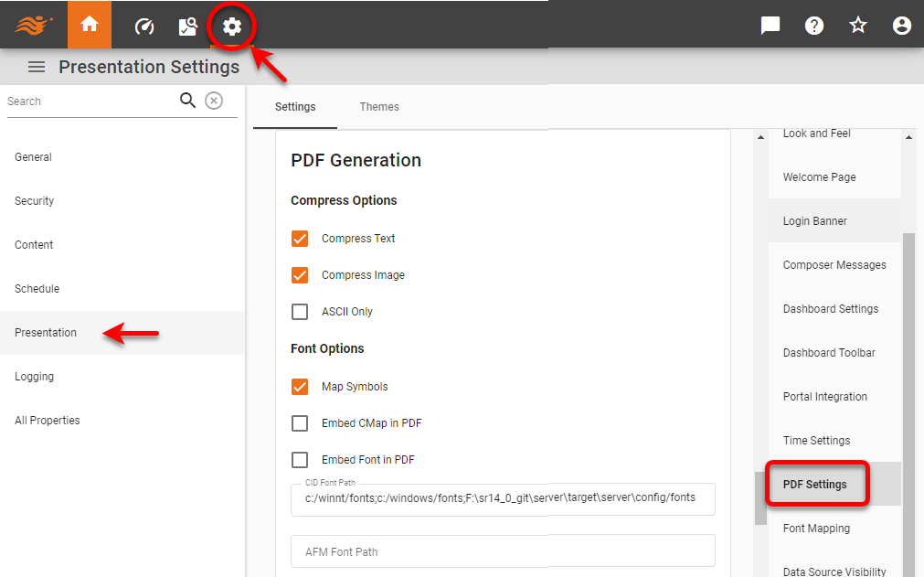Enable the ASCII Only checkbox

[300, 311]
